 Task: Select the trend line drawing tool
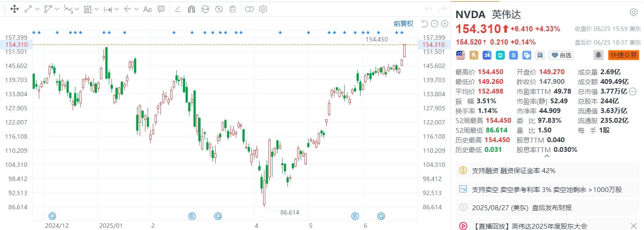coord(28,9)
